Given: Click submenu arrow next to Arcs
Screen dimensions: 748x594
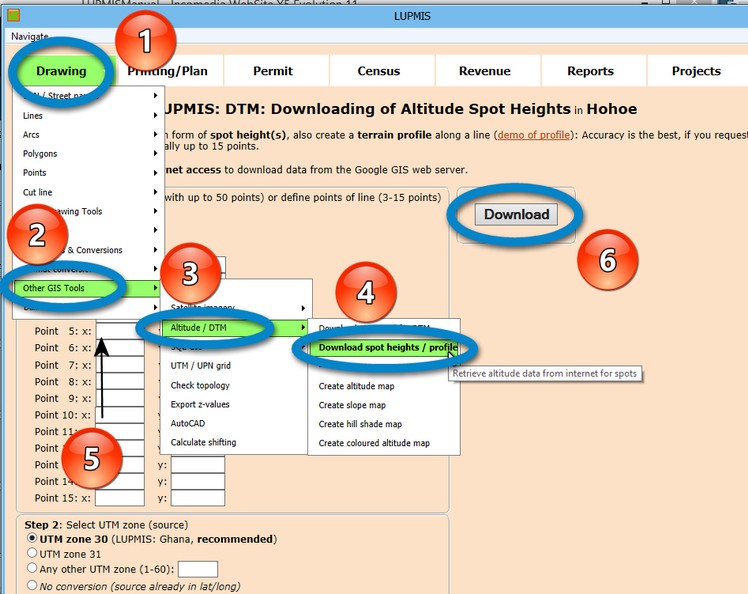Looking at the screenshot, I should click(x=156, y=134).
